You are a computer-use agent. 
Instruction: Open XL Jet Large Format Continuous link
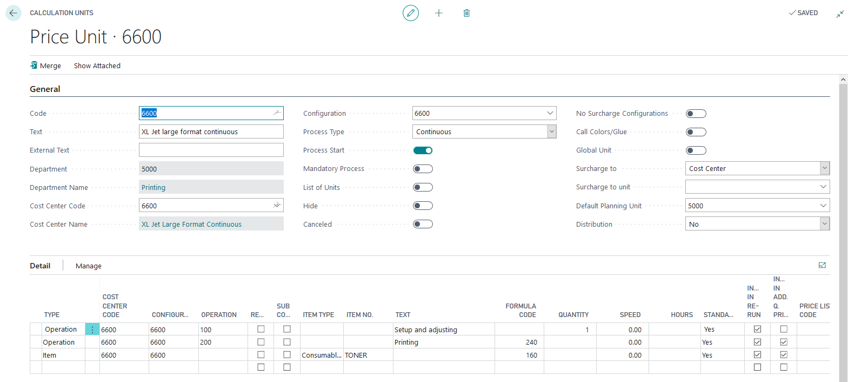click(x=191, y=224)
